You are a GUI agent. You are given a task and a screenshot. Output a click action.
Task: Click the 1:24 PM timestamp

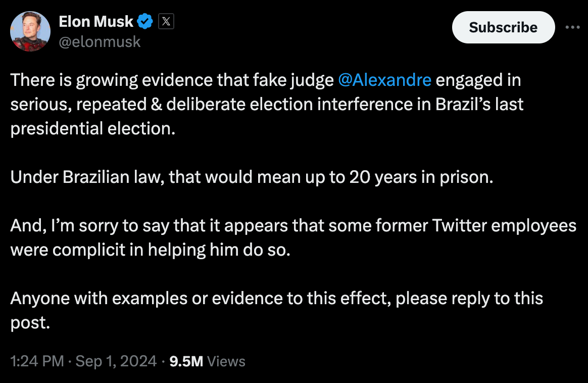(37, 361)
